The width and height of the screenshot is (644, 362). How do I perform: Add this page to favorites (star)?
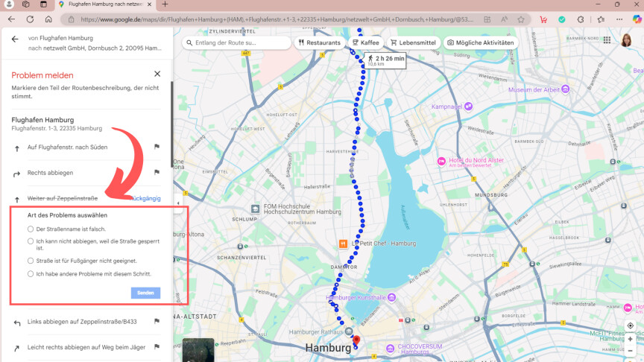[521, 19]
